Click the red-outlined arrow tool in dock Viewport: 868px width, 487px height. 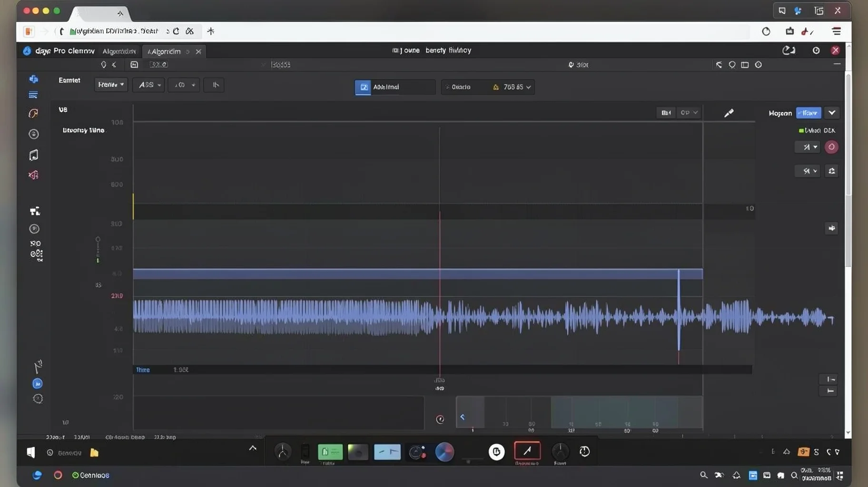[x=527, y=451]
